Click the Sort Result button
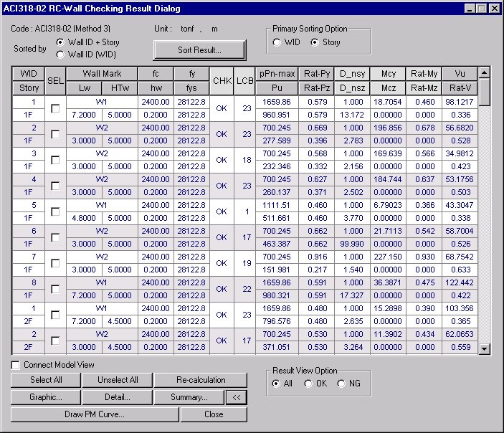 [199, 50]
